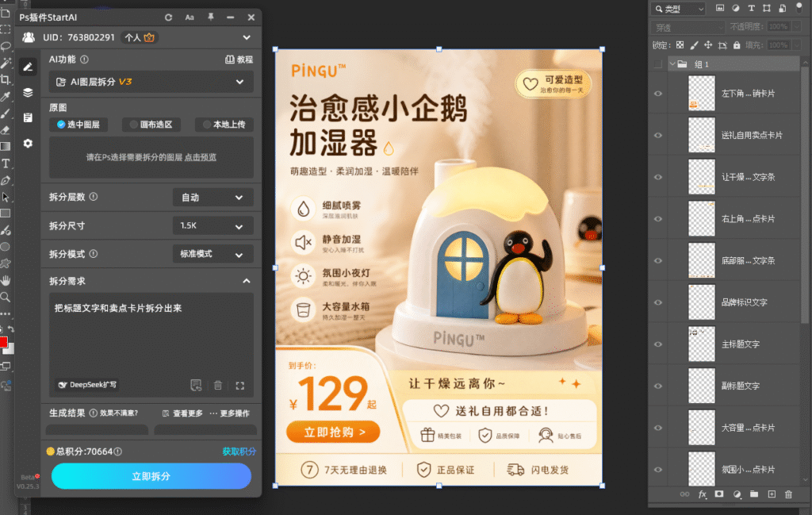Image resolution: width=812 pixels, height=515 pixels.
Task: Click 获取积分 to get points
Action: tap(239, 452)
